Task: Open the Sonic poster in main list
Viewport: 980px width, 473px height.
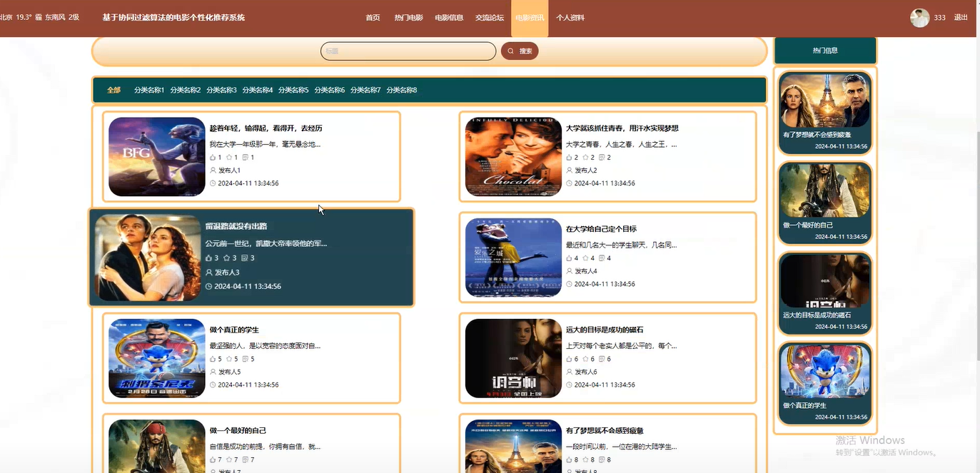Action: click(x=157, y=358)
